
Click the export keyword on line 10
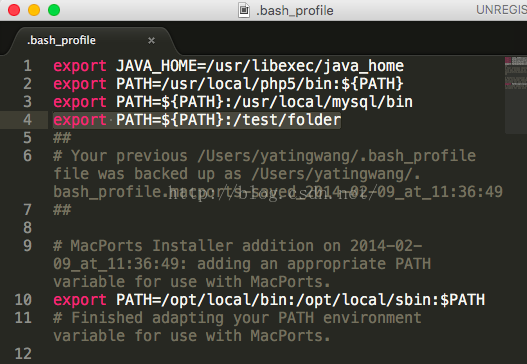coord(80,300)
